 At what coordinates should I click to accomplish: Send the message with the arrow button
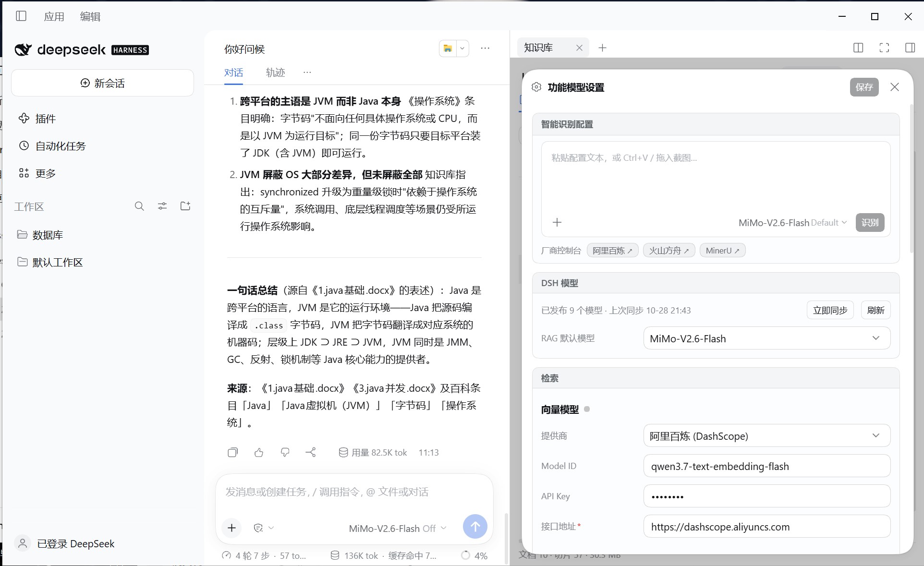(x=475, y=527)
